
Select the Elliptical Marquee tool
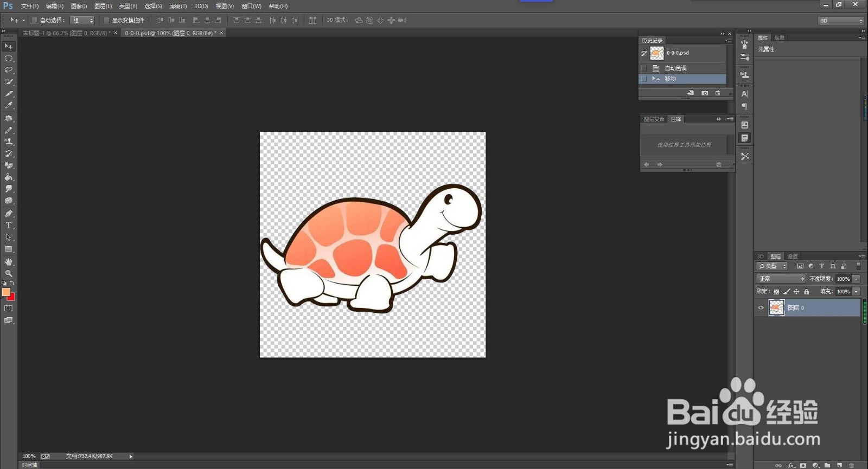8,58
